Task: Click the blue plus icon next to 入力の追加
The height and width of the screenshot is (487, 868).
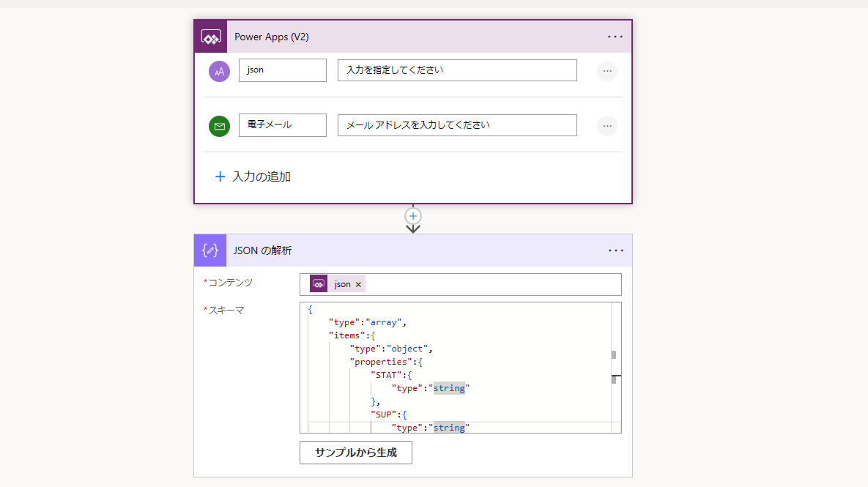Action: coord(220,176)
